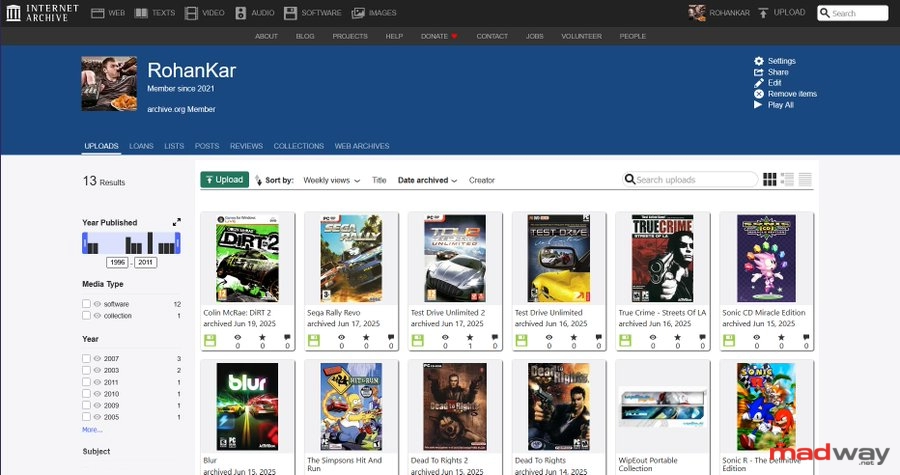Screen dimensions: 900x475
Task: Open the Blur game thumbnail
Action: pyautogui.click(x=247, y=406)
